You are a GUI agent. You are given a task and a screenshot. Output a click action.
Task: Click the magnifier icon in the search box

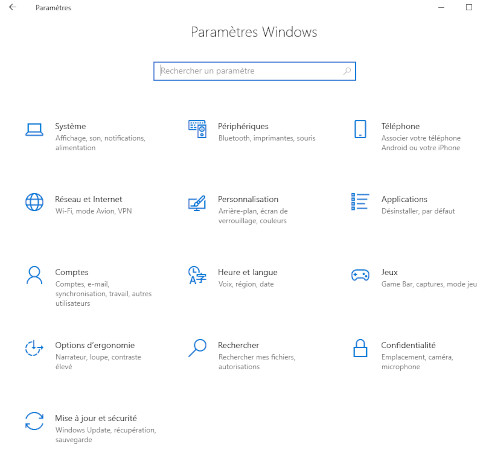(x=347, y=71)
